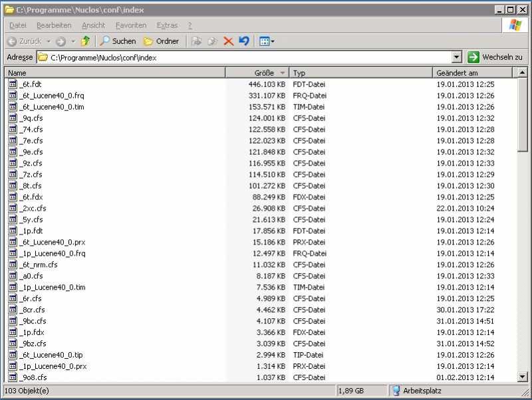This screenshot has width=532, height=400.
Task: Select the file icon of _7z.cfs
Action: pyautogui.click(x=13, y=174)
